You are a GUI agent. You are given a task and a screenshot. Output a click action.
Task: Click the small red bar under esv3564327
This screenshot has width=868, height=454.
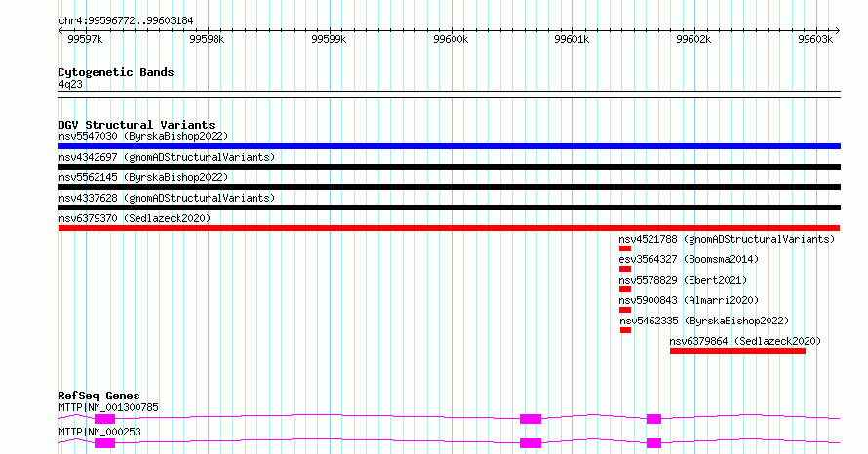click(625, 269)
